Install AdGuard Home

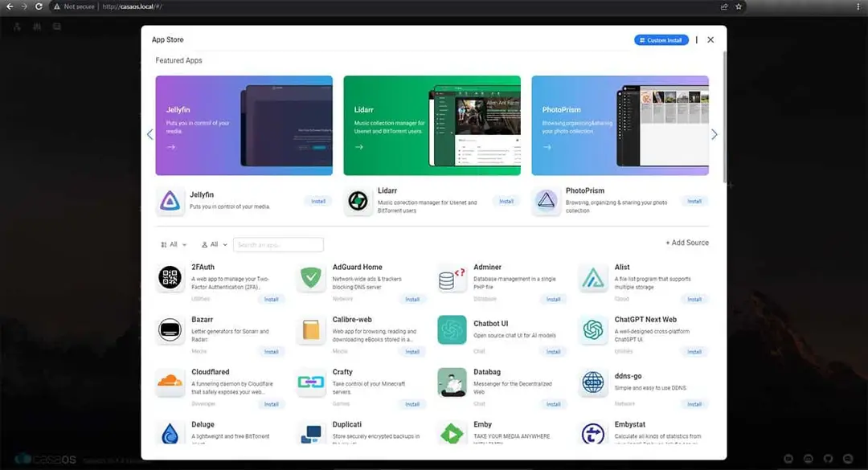tap(412, 300)
